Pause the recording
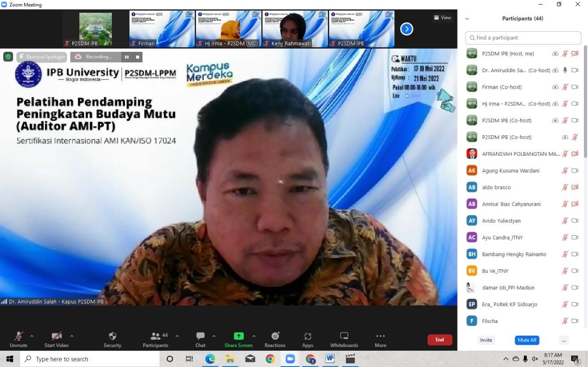Screen dimensions: 588x367 click(127, 57)
